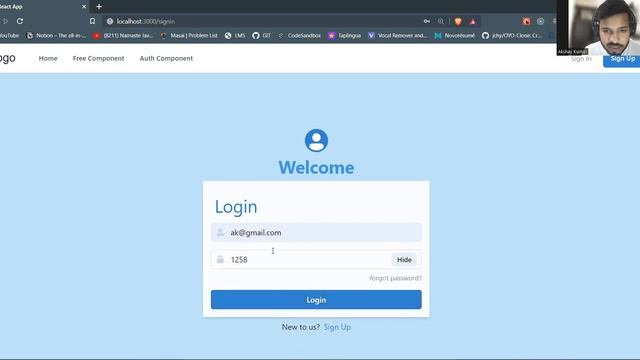The image size is (640, 360).
Task: Open Free Component nav link
Action: tap(98, 58)
